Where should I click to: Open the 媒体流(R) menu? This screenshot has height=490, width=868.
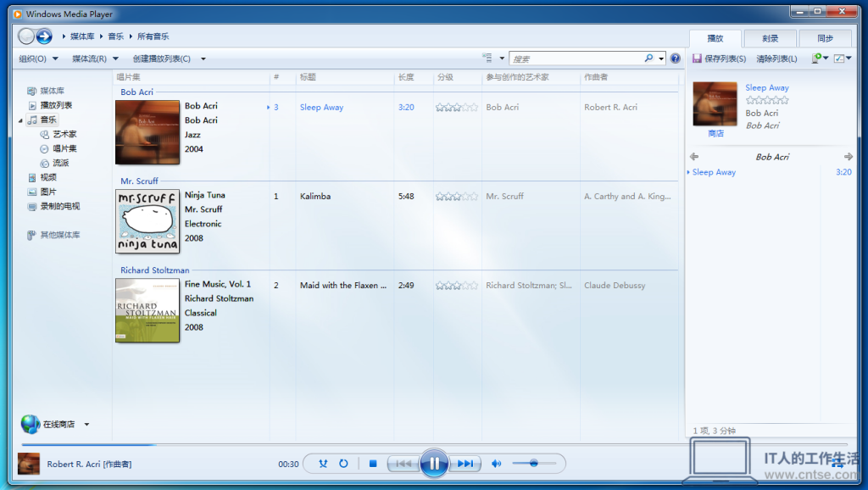[x=95, y=58]
